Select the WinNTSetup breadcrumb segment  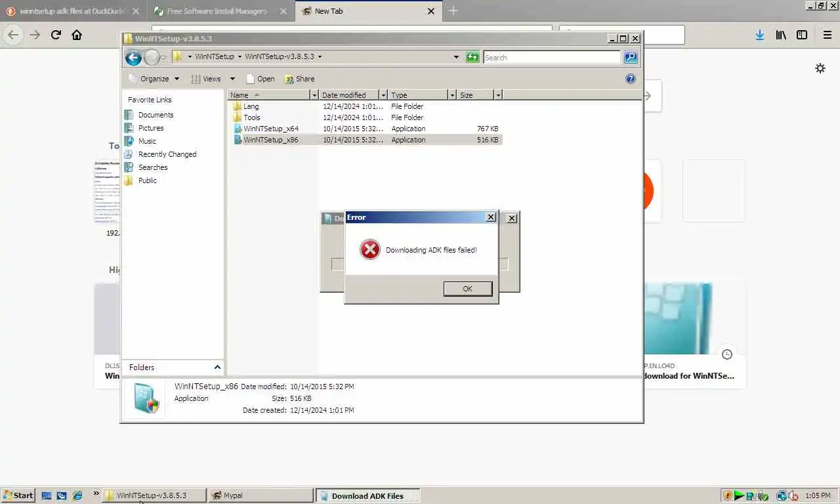(215, 56)
